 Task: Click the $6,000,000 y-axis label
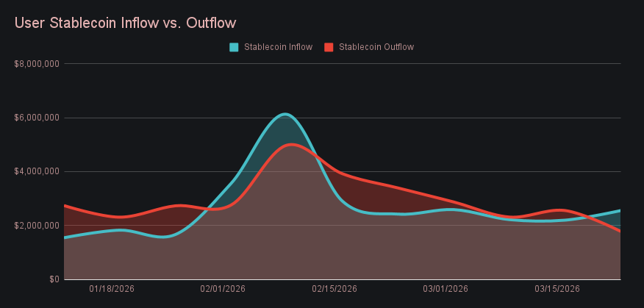pos(37,118)
